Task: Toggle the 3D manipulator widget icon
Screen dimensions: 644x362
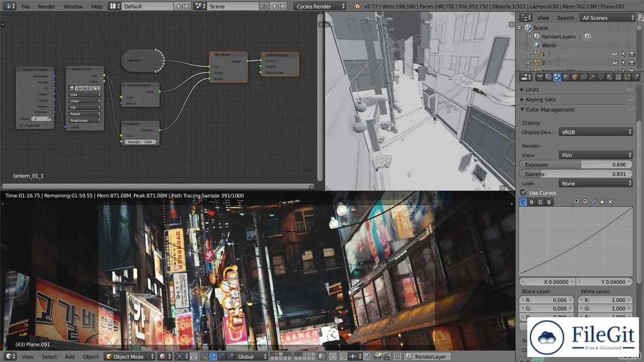Action: click(204, 356)
